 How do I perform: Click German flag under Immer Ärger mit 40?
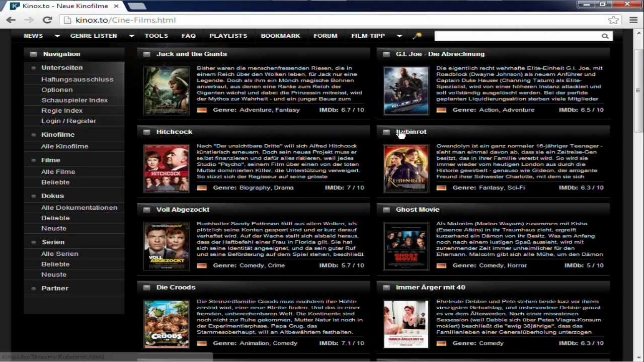(441, 343)
